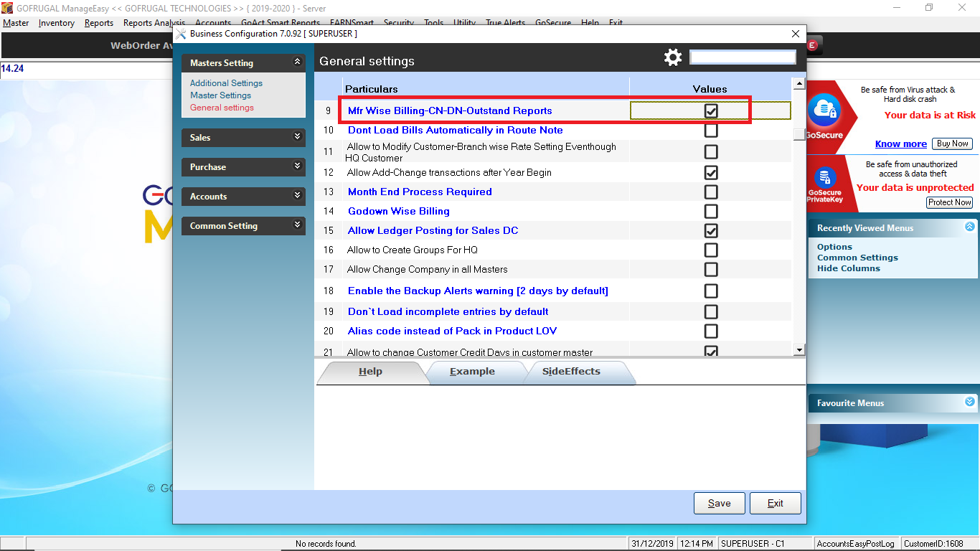This screenshot has width=980, height=551.
Task: Open Additional Settings in Masters Setting
Action: 226,83
